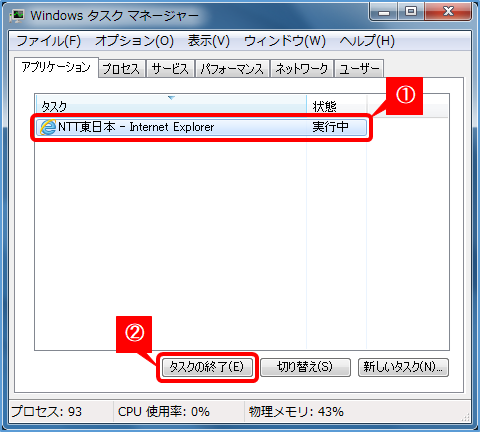Switch to the プロセス tab
This screenshot has width=480, height=432.
click(x=121, y=69)
